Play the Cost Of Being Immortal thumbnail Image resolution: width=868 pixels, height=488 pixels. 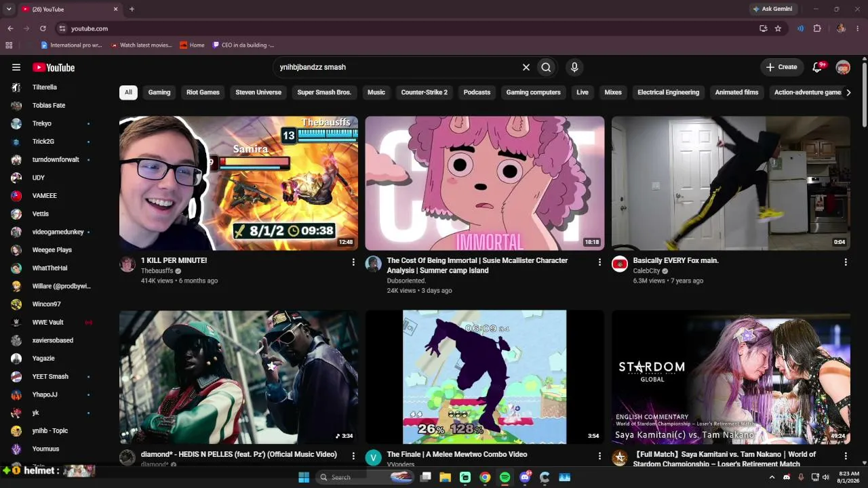(x=485, y=183)
